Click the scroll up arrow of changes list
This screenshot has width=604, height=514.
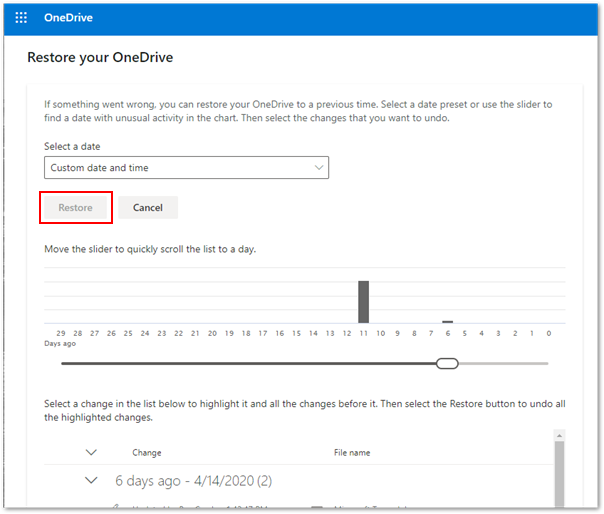pyautogui.click(x=559, y=436)
